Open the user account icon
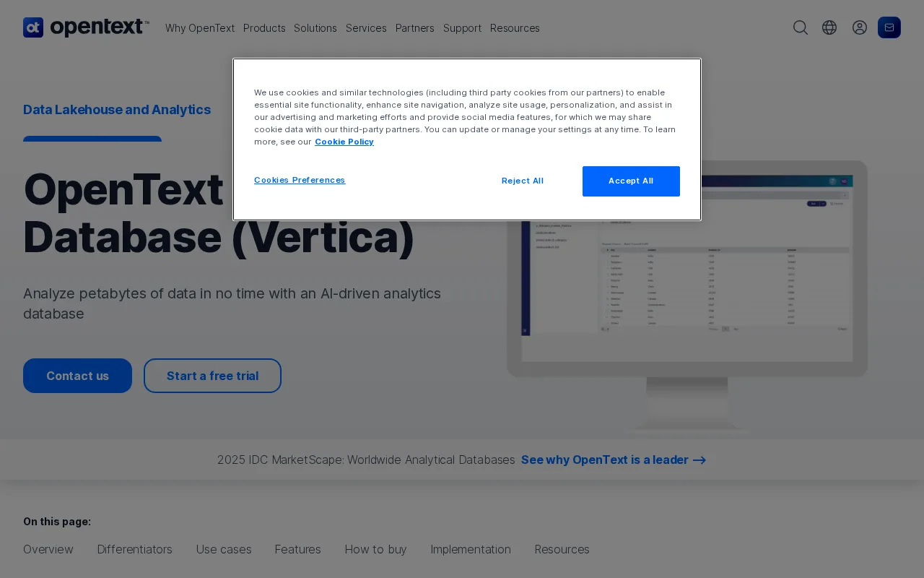 pos(860,27)
